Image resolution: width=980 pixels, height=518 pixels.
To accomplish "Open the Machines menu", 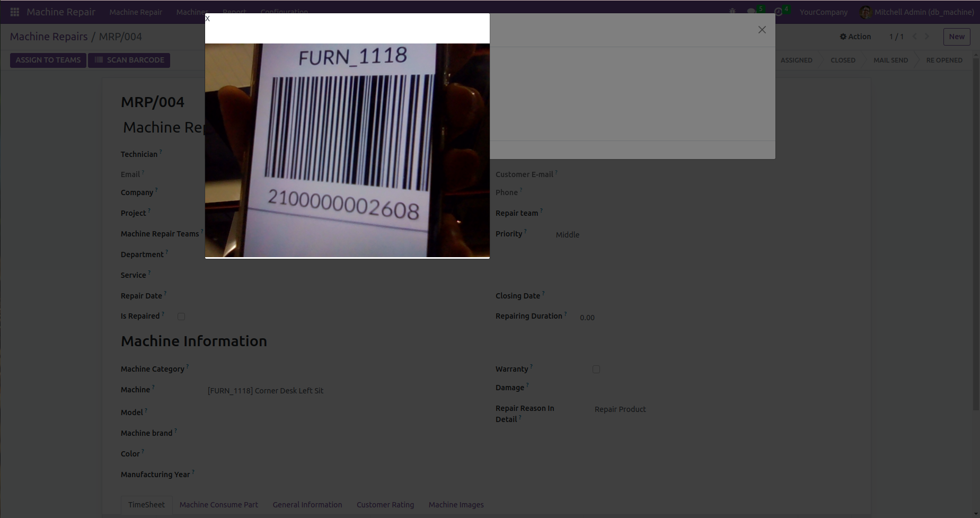I will 191,12.
